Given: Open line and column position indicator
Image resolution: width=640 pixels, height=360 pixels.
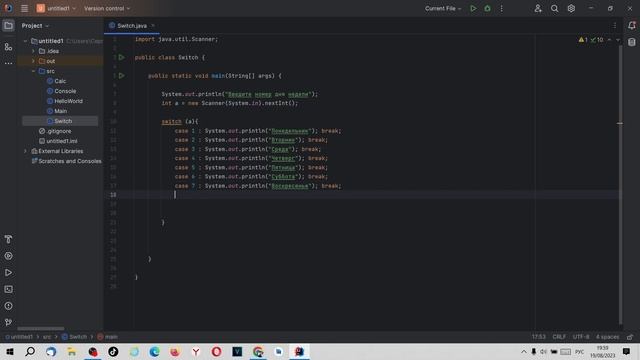Looking at the screenshot, I should pos(539,337).
